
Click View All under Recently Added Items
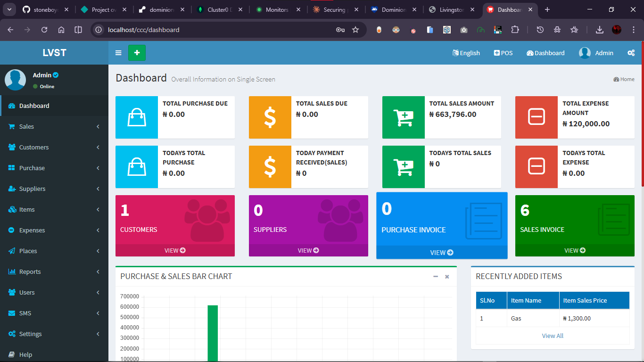[x=552, y=336]
